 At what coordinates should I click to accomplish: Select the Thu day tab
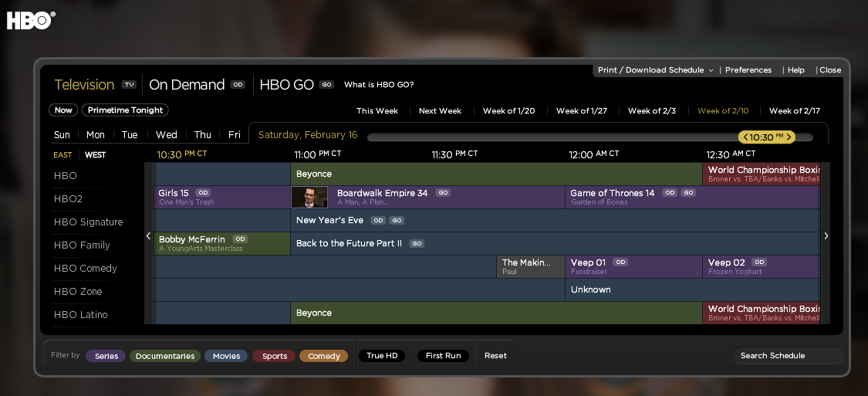coord(203,134)
